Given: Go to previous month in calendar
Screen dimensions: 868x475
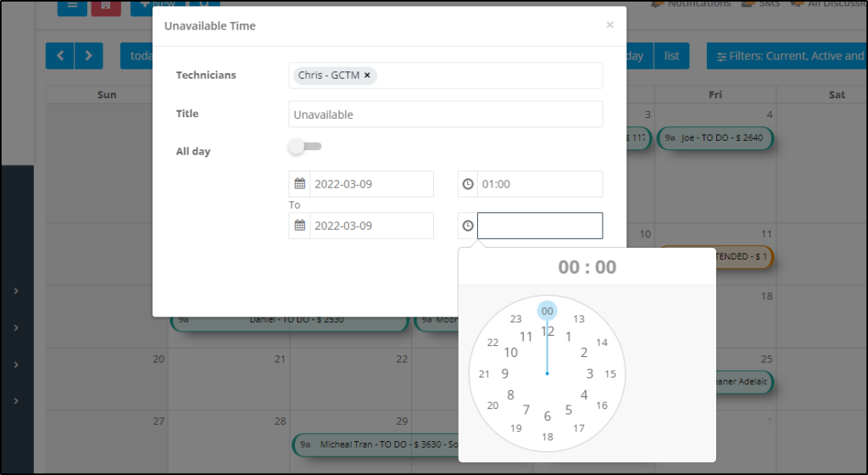Looking at the screenshot, I should tap(60, 55).
